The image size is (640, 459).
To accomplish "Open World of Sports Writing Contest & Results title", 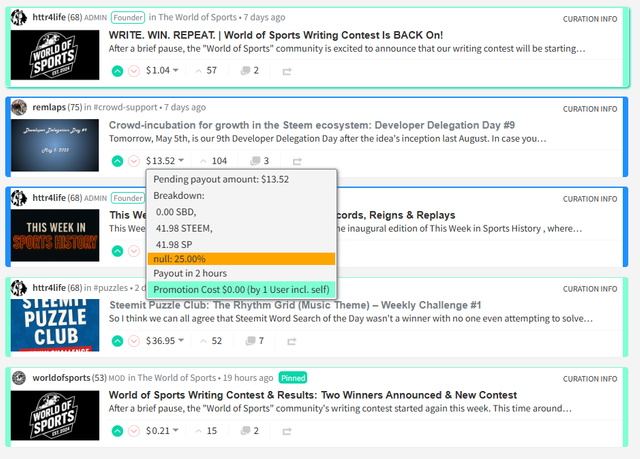I will pos(313,395).
